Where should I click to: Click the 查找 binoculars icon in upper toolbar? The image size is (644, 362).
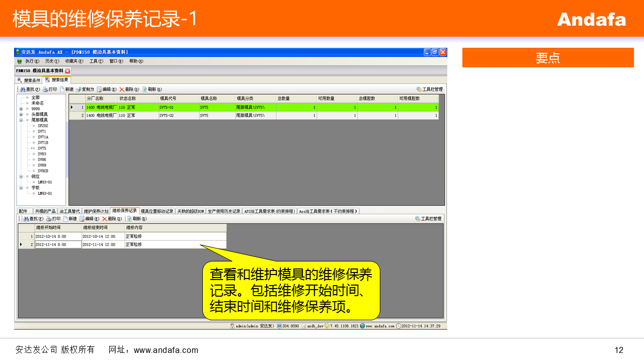(x=23, y=89)
